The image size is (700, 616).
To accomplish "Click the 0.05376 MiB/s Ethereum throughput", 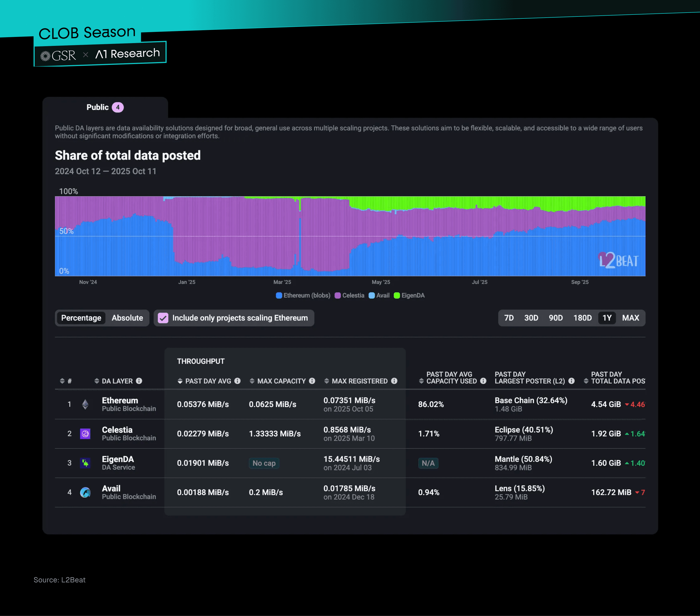I will click(203, 405).
